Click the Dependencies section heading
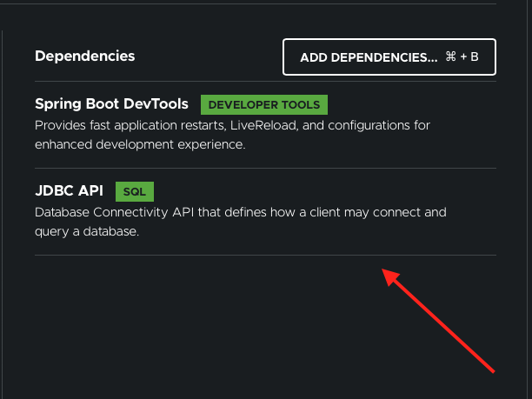 point(84,56)
